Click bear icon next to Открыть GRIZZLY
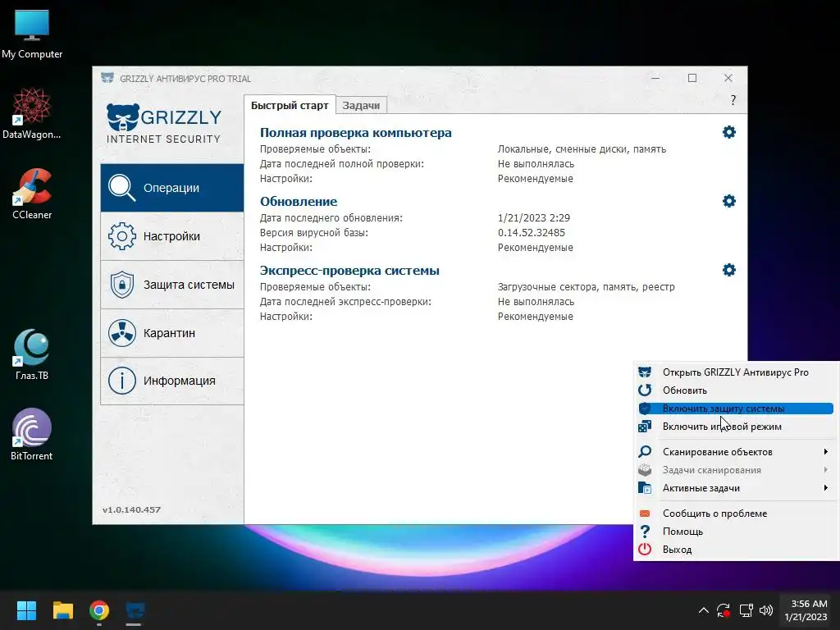840x630 pixels. pos(645,372)
